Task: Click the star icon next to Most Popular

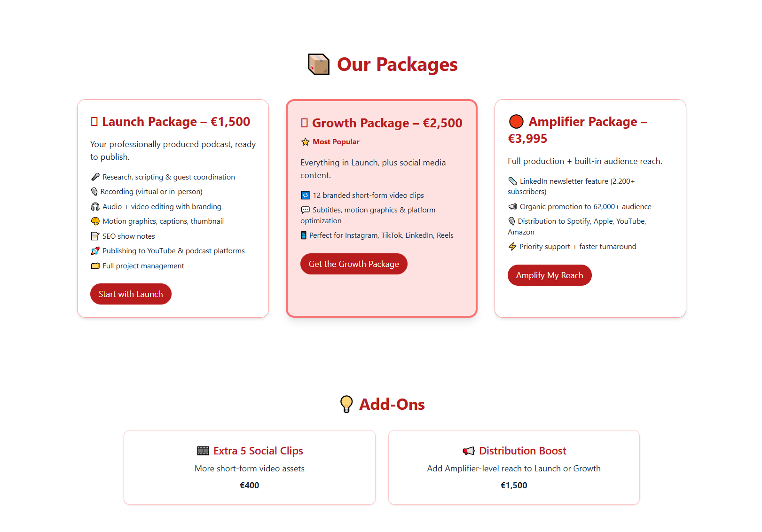Action: [306, 142]
